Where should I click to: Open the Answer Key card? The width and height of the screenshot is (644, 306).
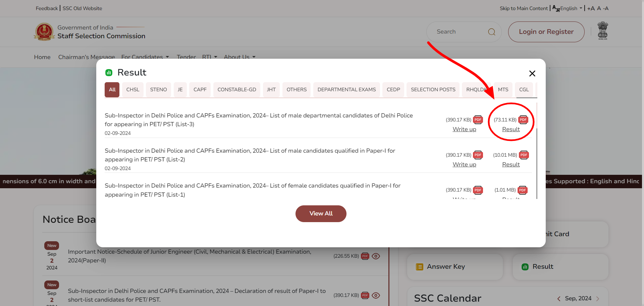(455, 267)
